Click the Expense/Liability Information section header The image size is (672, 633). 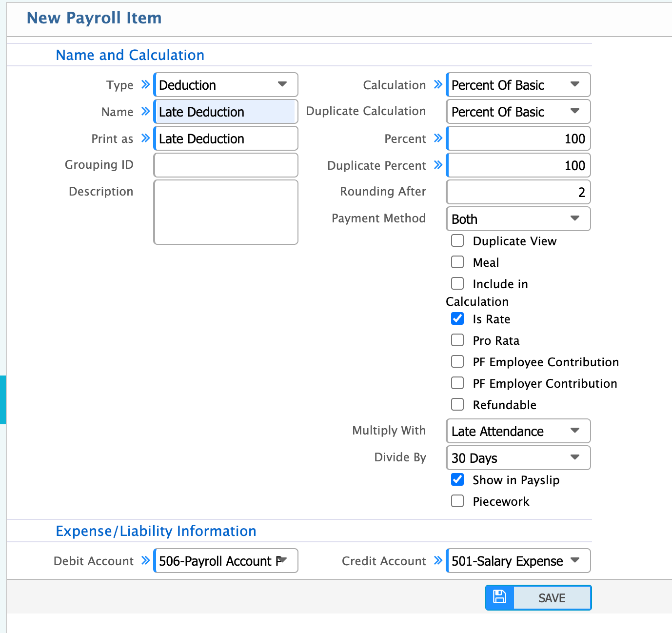[x=156, y=531]
